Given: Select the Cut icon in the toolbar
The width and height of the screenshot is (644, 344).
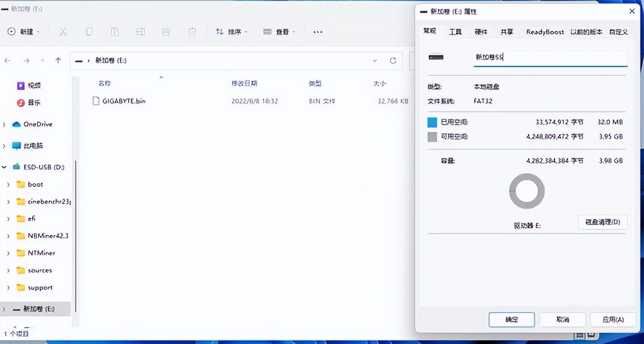Looking at the screenshot, I should point(63,31).
